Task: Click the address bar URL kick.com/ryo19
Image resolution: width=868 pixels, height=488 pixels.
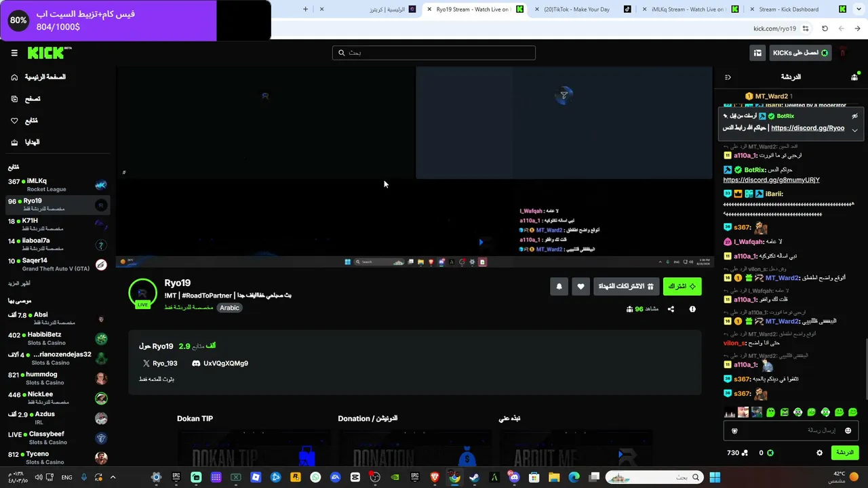Action: tap(774, 28)
